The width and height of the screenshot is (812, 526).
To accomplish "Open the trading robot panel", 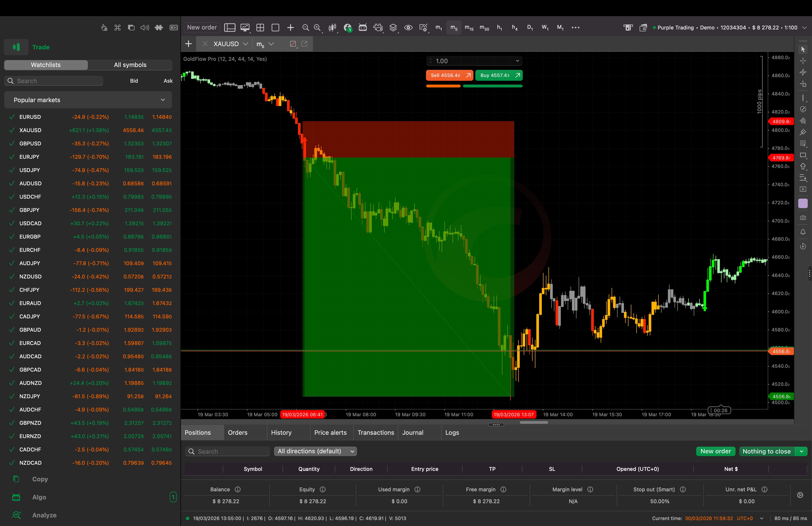I will point(363,27).
